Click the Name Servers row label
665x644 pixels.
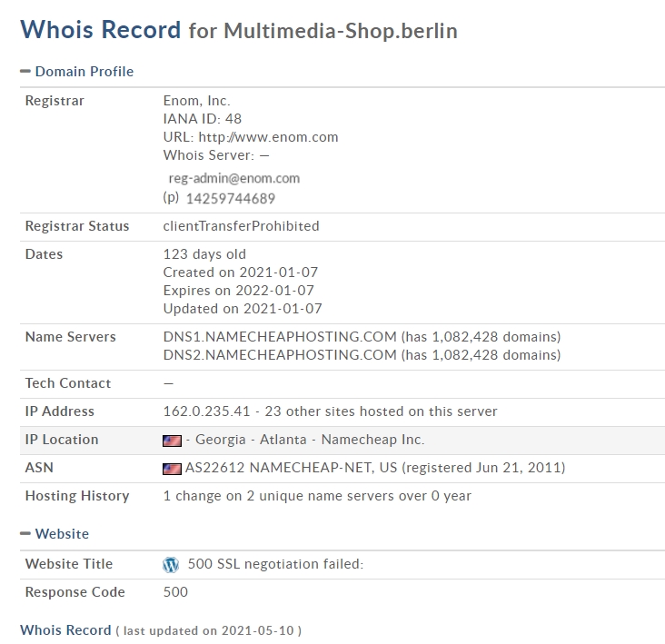[x=70, y=337]
